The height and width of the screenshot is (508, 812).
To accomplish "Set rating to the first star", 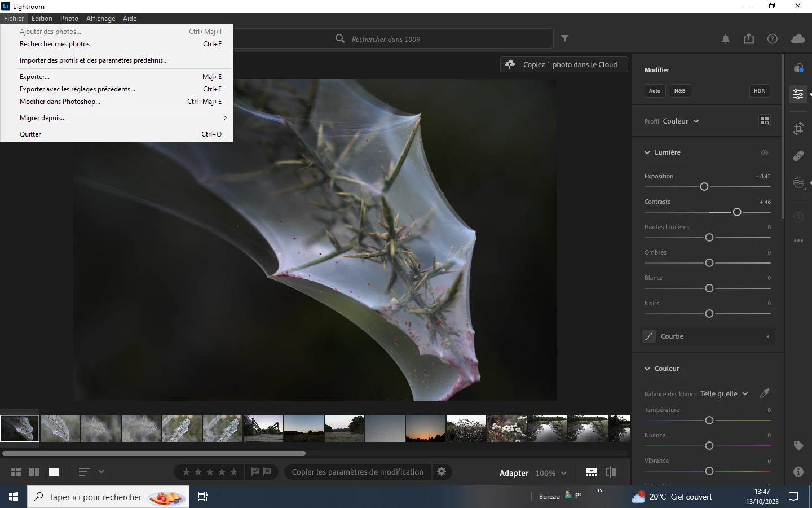I will [186, 472].
